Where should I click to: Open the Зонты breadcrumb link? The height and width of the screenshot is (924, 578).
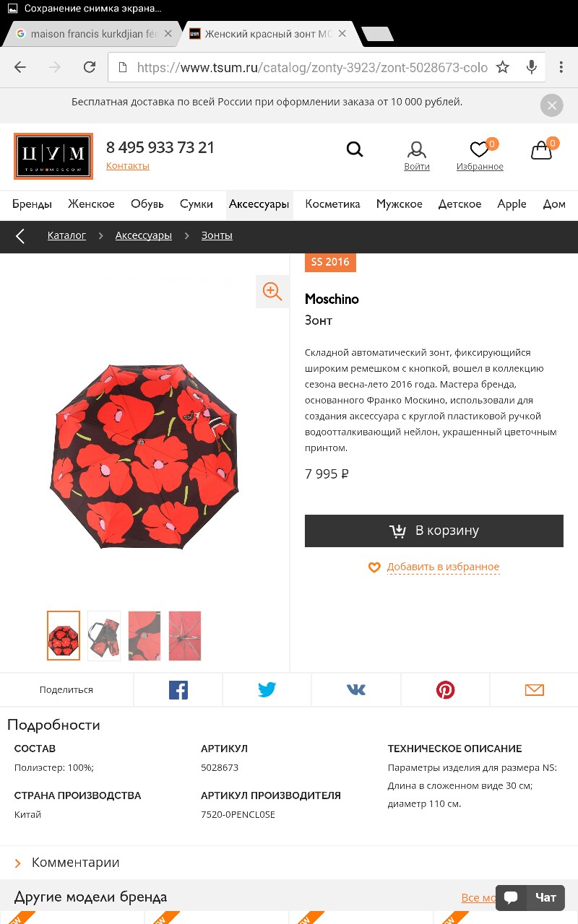pyautogui.click(x=217, y=235)
